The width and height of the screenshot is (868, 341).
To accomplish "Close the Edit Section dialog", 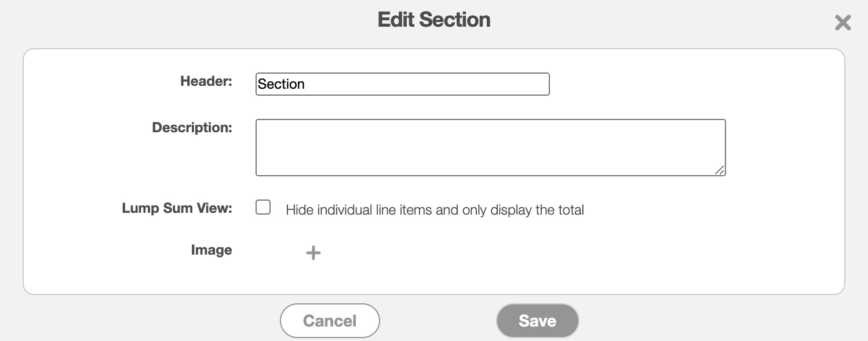I will [843, 23].
